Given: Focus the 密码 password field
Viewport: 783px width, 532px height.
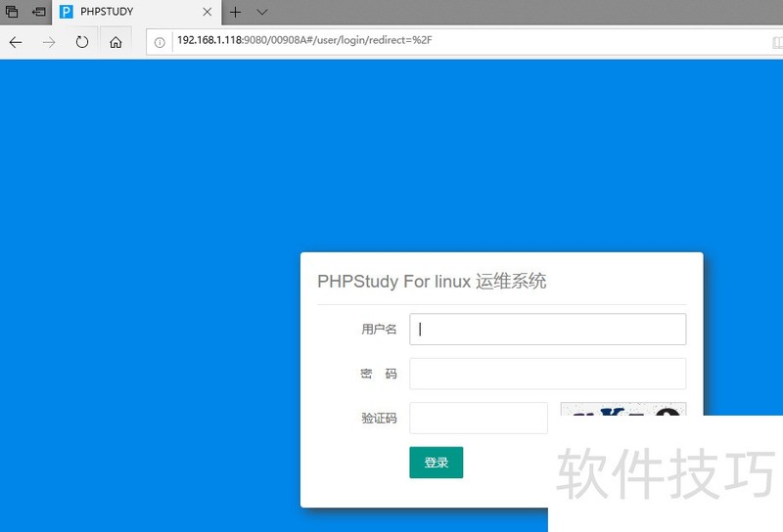Looking at the screenshot, I should tap(548, 374).
